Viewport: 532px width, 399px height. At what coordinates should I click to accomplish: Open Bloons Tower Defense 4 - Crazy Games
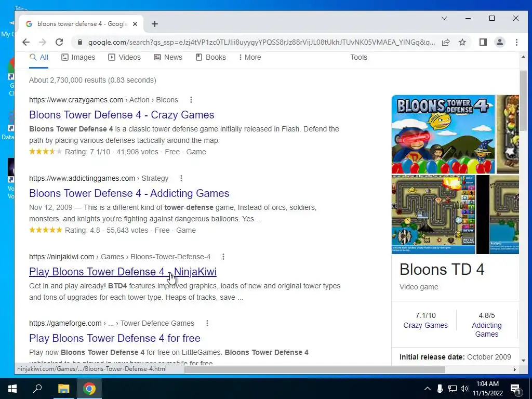click(x=122, y=115)
